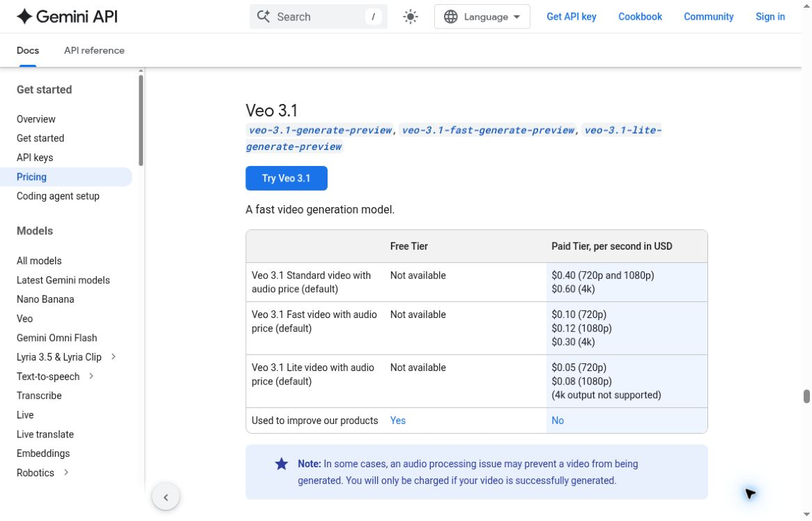The width and height of the screenshot is (812, 521).
Task: Click the star icon in the Note box
Action: click(281, 464)
